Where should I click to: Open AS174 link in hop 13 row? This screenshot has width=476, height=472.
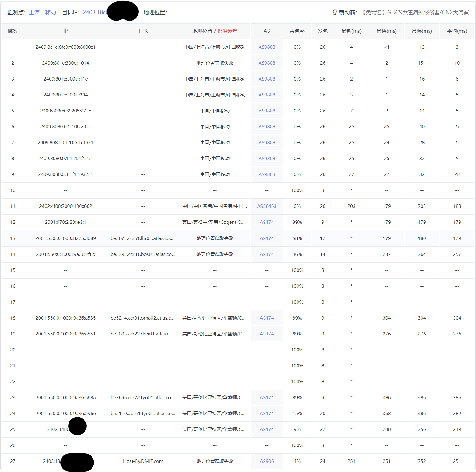coord(267,238)
